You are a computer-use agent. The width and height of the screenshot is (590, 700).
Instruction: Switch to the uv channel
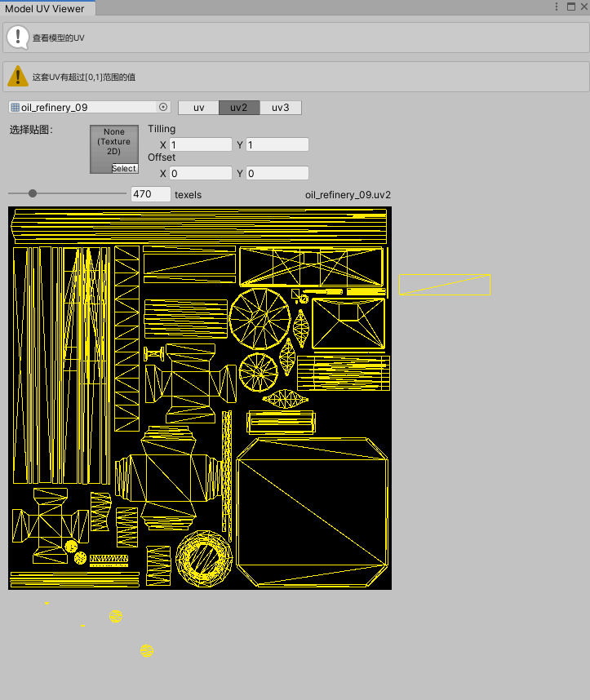coord(198,108)
